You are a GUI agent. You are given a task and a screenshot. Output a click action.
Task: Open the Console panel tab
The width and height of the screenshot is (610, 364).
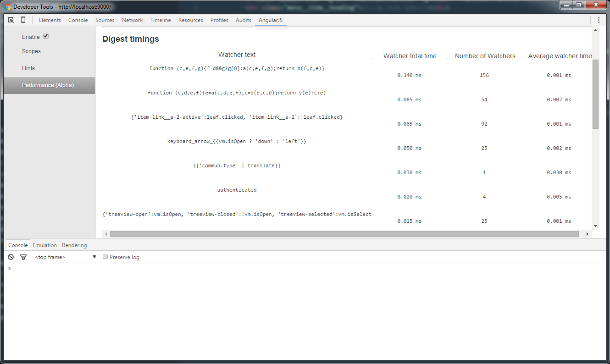point(78,20)
